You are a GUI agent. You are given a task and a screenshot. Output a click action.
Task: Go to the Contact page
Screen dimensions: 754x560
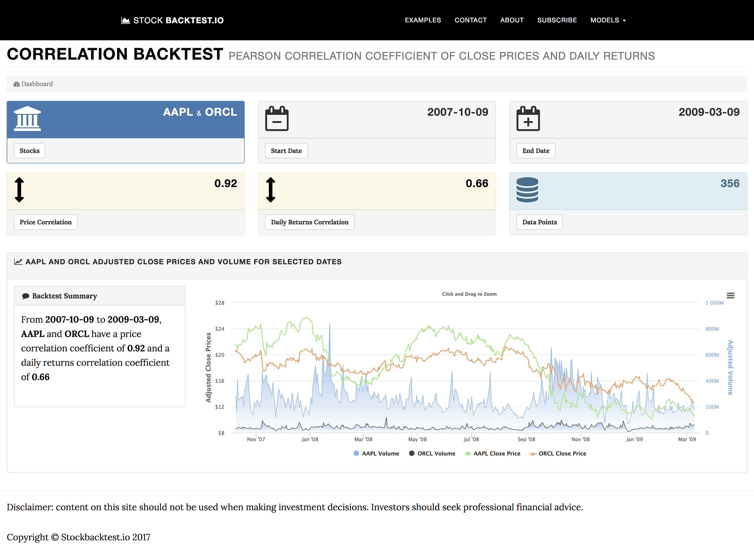[470, 20]
